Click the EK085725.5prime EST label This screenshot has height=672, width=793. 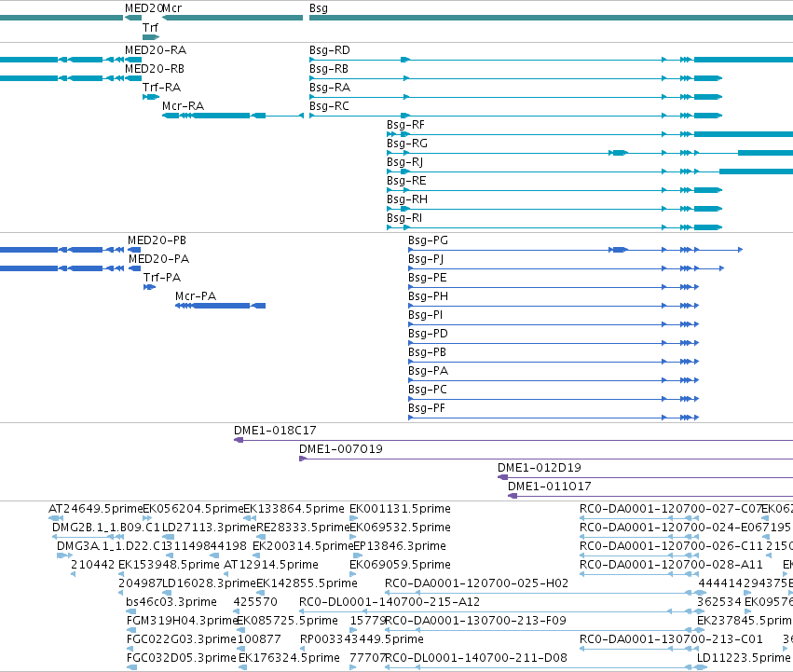[x=287, y=622]
